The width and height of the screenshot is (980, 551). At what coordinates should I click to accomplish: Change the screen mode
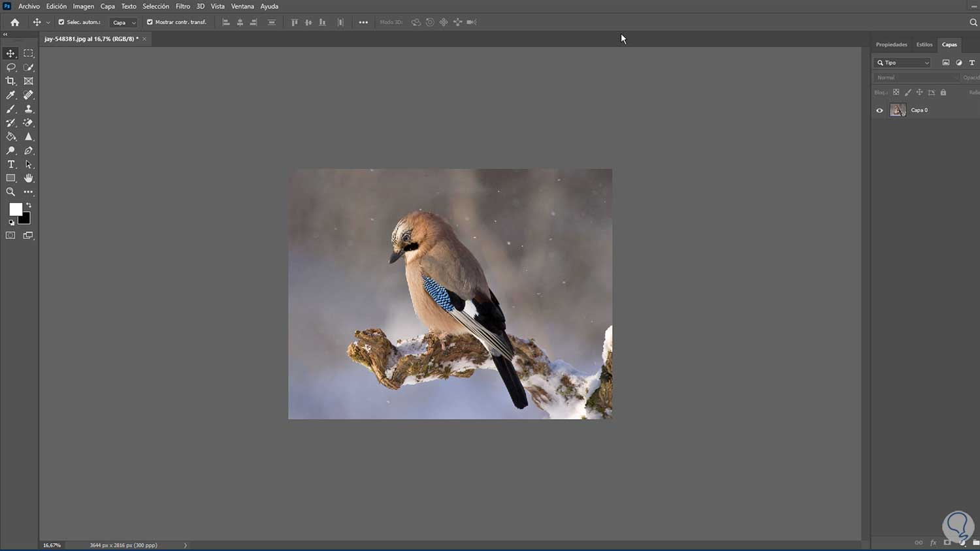pos(28,236)
